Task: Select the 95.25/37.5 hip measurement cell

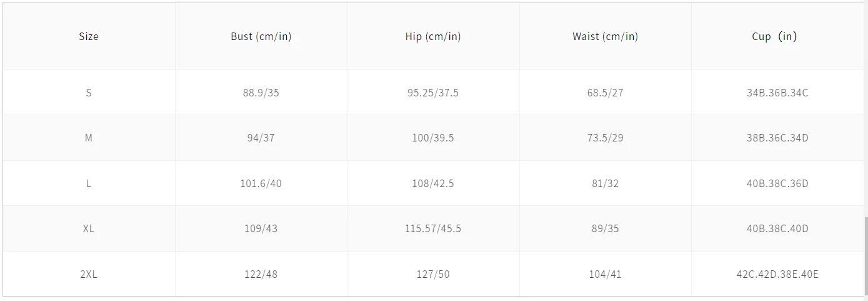Action: 433,93
